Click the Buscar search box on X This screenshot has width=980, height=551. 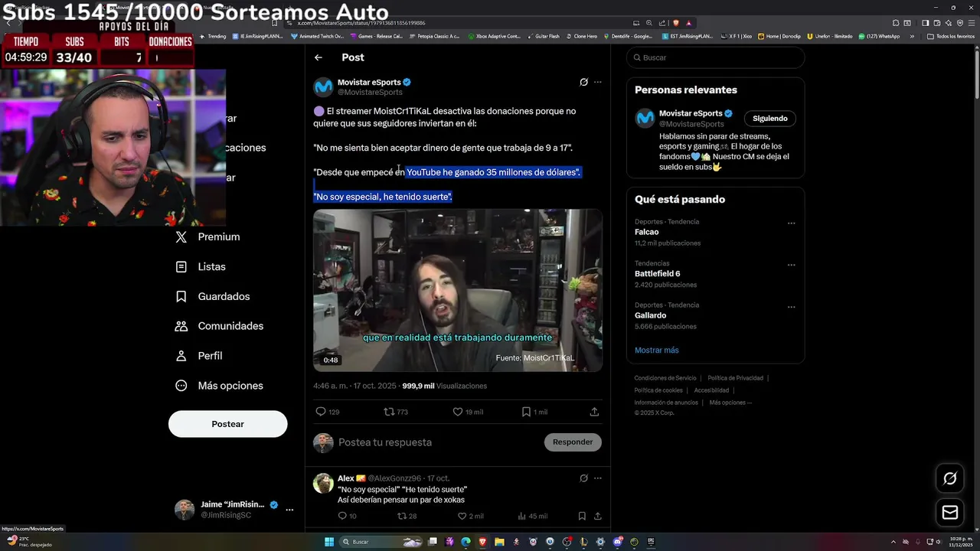coord(715,57)
